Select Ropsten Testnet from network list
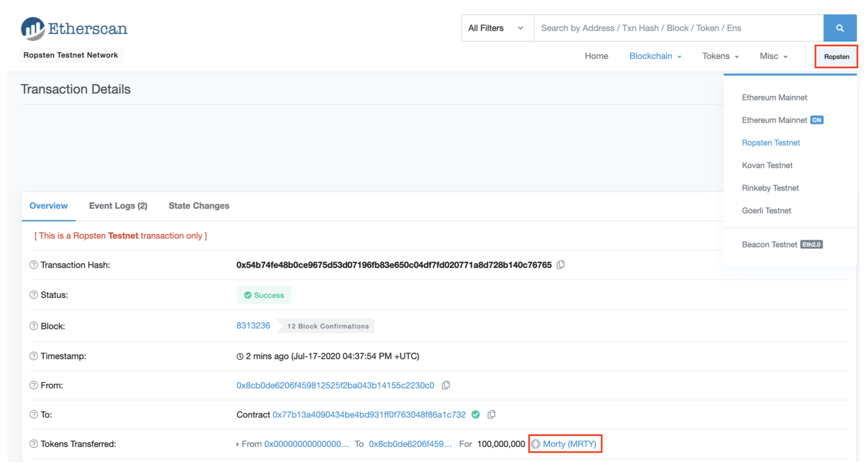Screen dimensions: 868x472 (x=771, y=143)
